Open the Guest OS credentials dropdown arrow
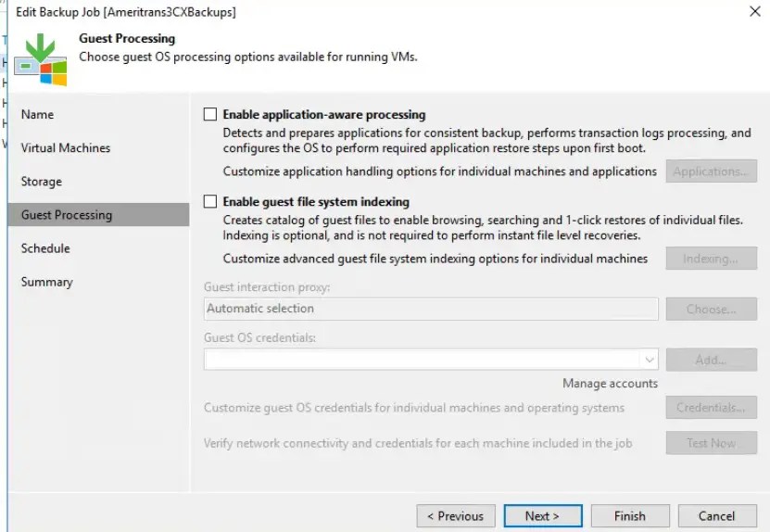 (x=650, y=360)
